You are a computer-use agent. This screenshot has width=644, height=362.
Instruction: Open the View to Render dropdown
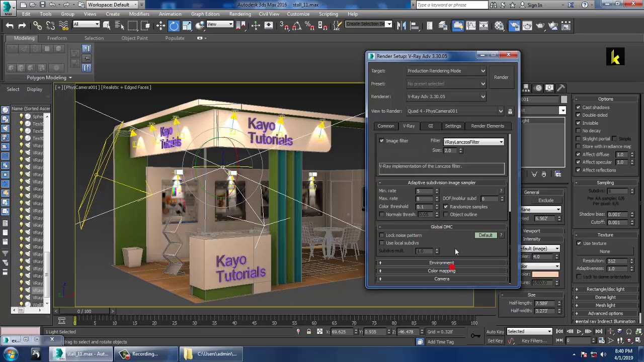455,111
